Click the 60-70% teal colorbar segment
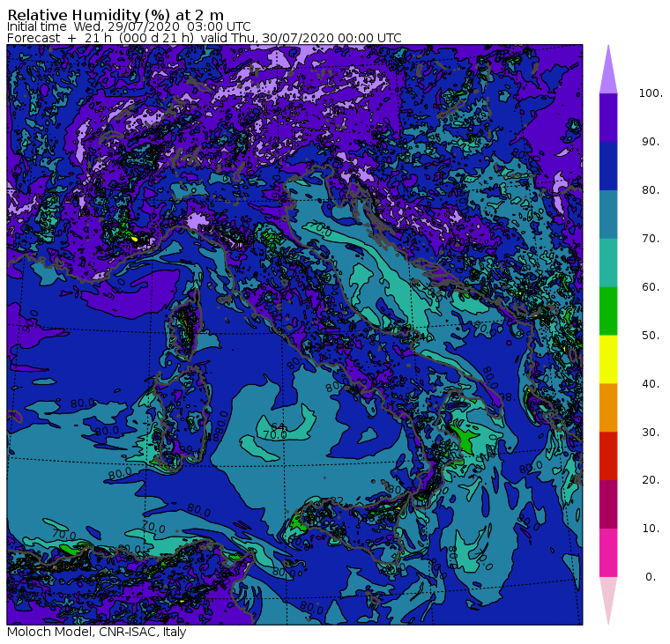 click(608, 263)
